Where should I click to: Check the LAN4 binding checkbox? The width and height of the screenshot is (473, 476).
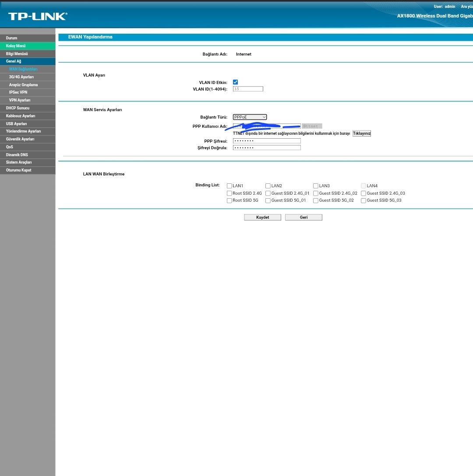point(363,186)
